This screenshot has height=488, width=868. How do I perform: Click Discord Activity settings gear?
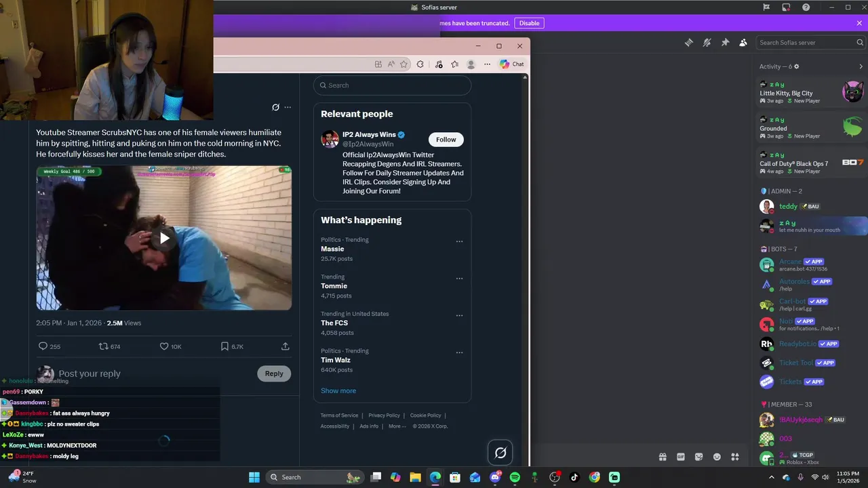point(797,66)
